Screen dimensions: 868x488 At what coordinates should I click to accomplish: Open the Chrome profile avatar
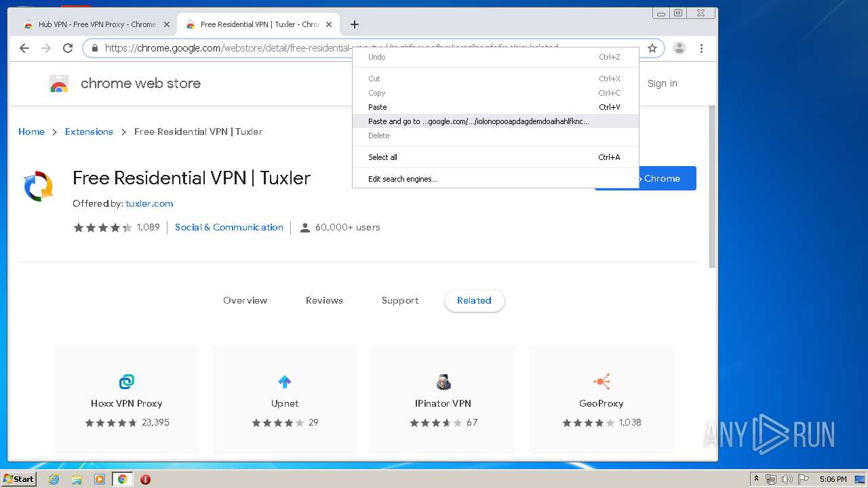679,48
